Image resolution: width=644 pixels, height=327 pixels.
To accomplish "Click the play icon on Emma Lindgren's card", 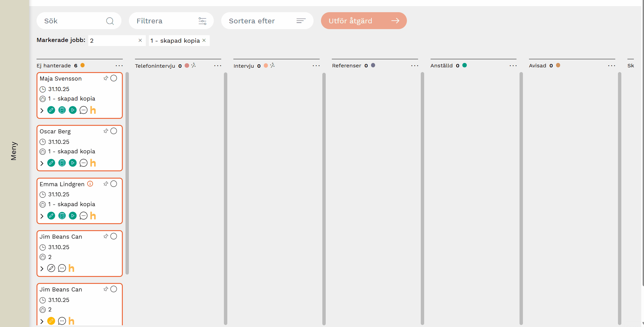I will (73, 216).
